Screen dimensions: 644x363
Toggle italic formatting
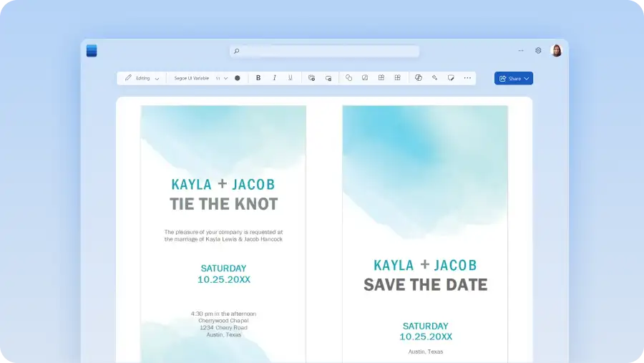point(274,78)
